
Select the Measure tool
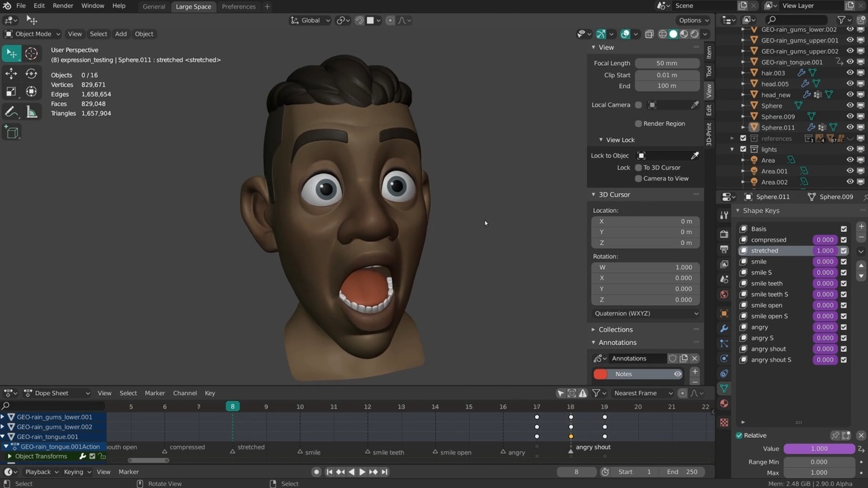31,112
